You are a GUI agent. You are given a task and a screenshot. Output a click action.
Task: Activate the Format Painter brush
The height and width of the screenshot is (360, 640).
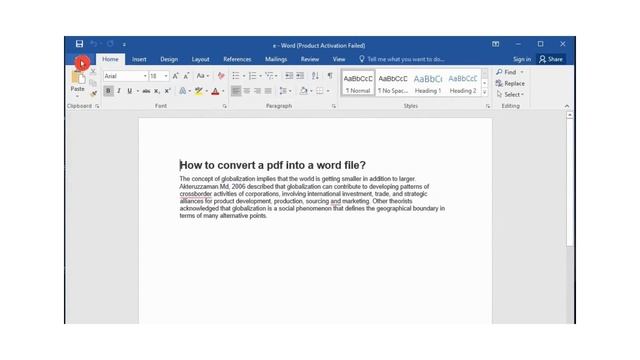93,94
